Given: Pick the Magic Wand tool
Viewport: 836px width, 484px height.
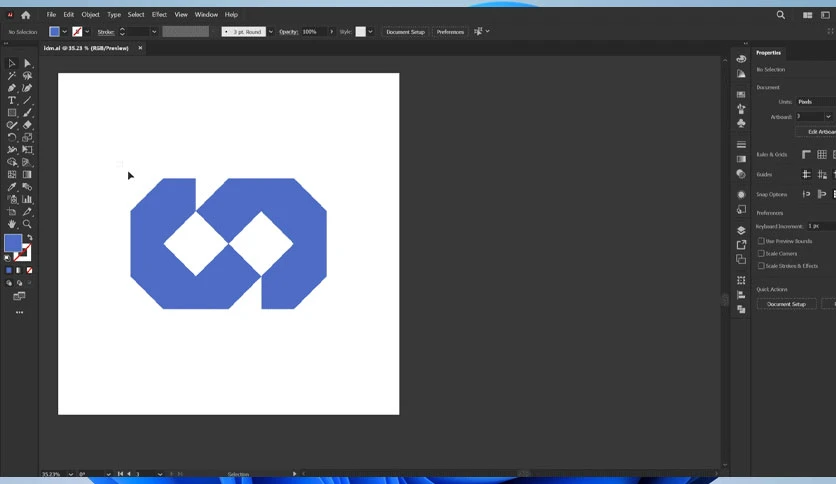Looking at the screenshot, I should coord(11,76).
